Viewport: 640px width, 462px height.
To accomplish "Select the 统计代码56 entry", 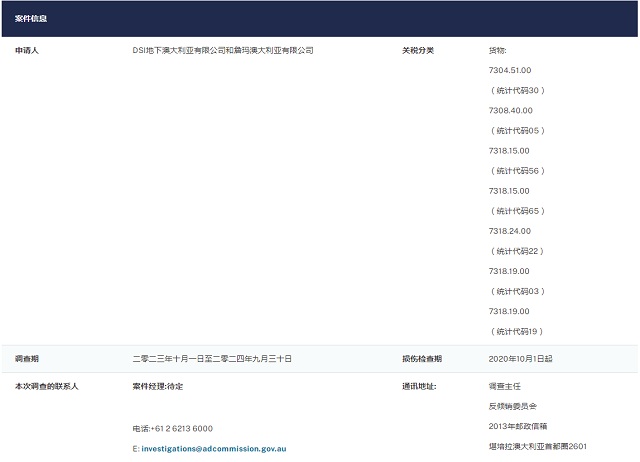I will click(x=518, y=171).
